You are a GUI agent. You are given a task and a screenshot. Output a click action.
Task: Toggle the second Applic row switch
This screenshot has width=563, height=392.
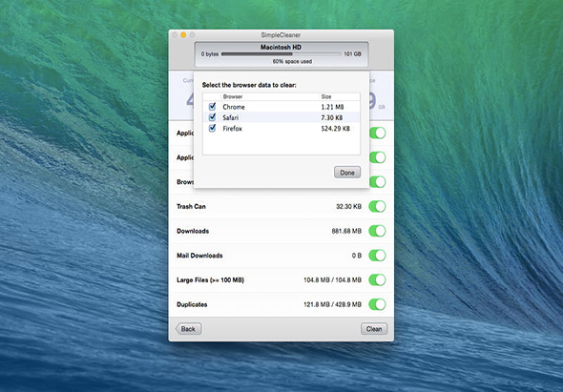pyautogui.click(x=378, y=157)
